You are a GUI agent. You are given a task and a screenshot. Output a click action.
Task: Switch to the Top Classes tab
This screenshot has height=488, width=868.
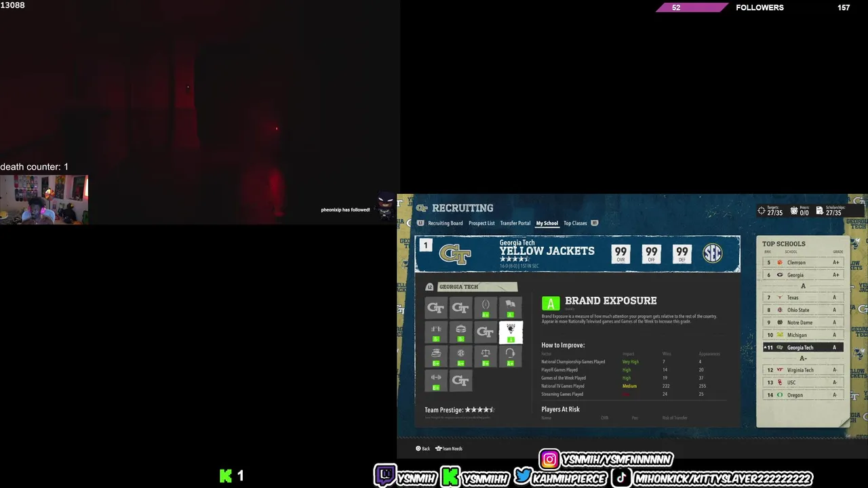click(x=575, y=223)
